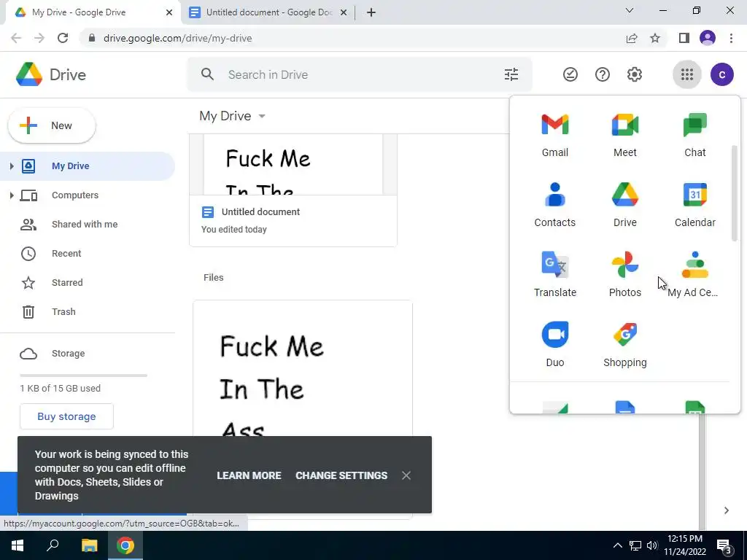
Task: Open the My Drive title dropdown
Action: [x=233, y=116]
